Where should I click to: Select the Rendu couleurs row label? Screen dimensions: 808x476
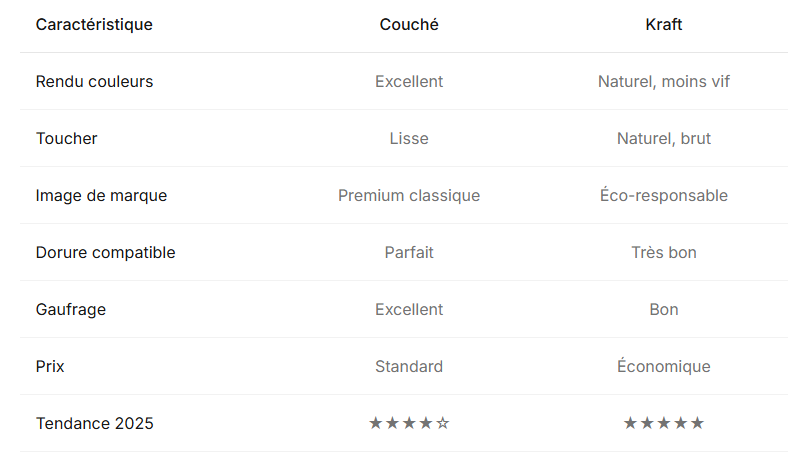(x=94, y=81)
